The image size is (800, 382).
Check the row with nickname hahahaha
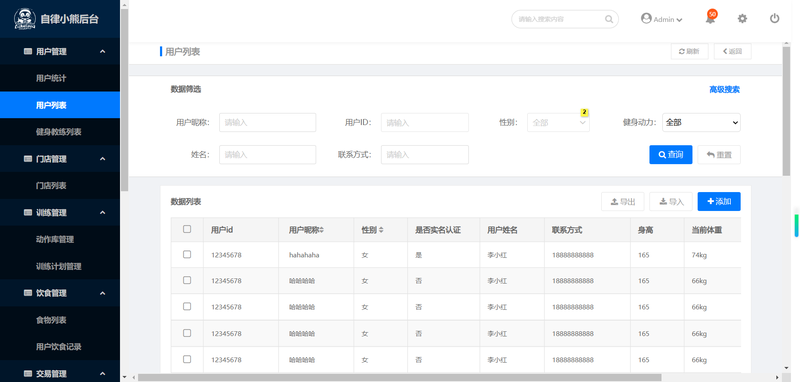187,254
